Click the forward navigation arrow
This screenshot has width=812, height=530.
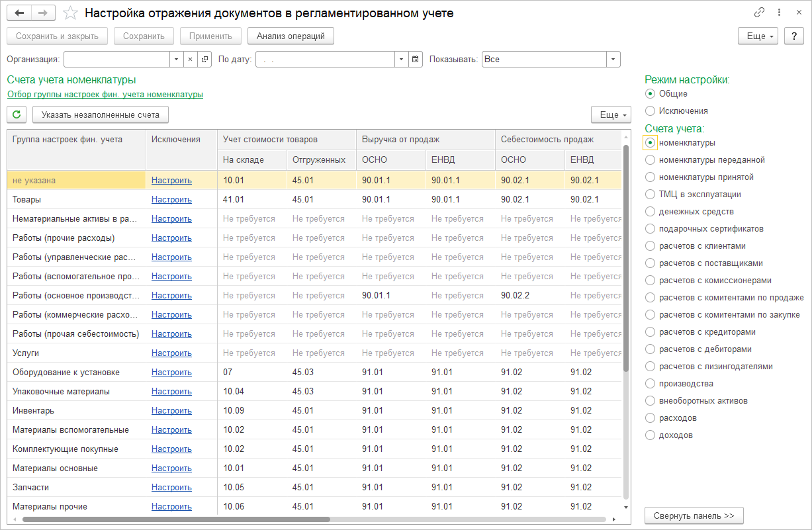coord(43,13)
